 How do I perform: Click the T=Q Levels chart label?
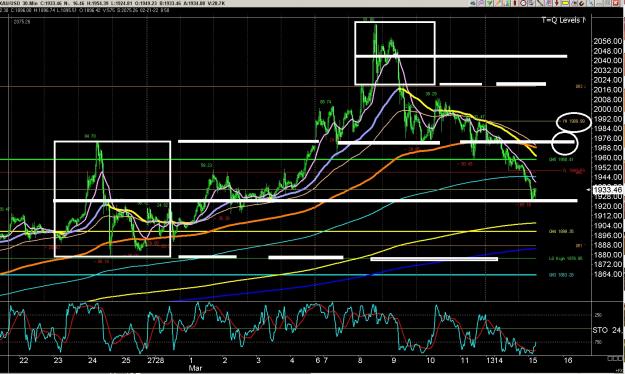click(563, 20)
